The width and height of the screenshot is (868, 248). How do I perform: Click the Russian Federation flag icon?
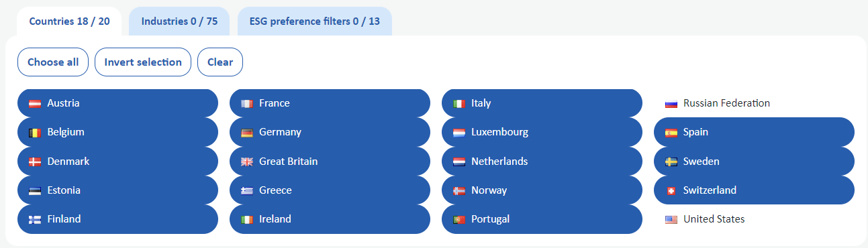pyautogui.click(x=671, y=104)
